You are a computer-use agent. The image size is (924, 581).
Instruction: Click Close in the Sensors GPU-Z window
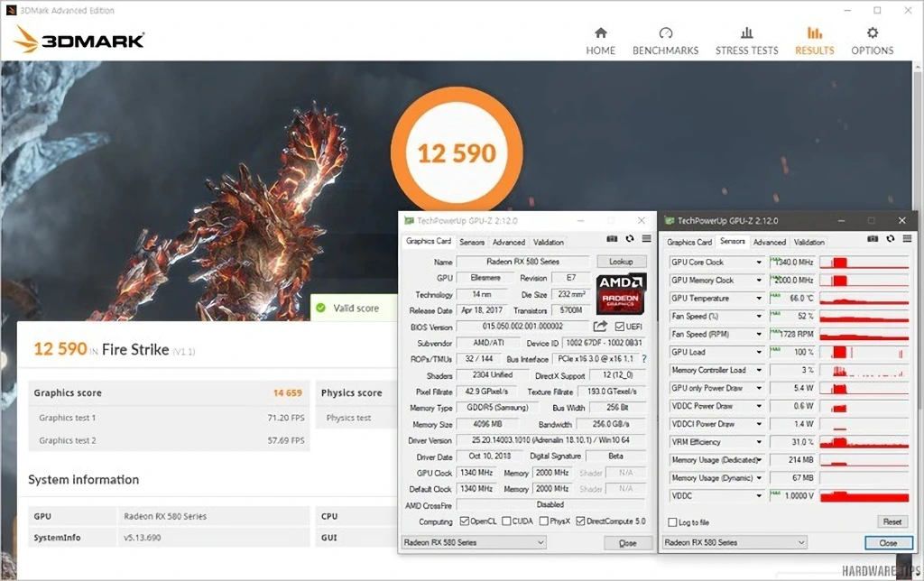[x=888, y=543]
